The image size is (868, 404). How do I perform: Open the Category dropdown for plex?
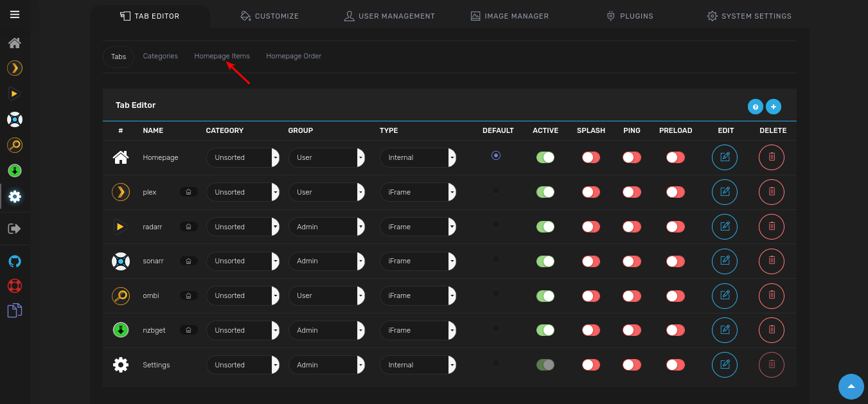coord(243,192)
